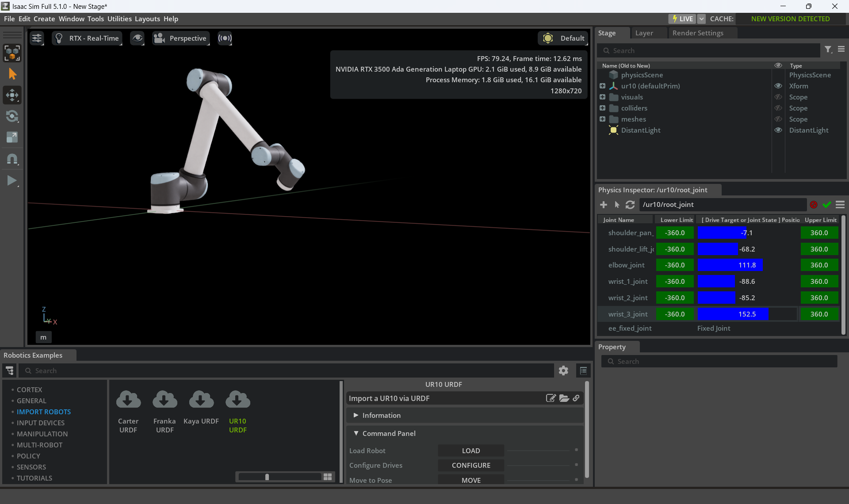Click the CONFIGURE drives button
849x504 pixels.
(x=471, y=465)
